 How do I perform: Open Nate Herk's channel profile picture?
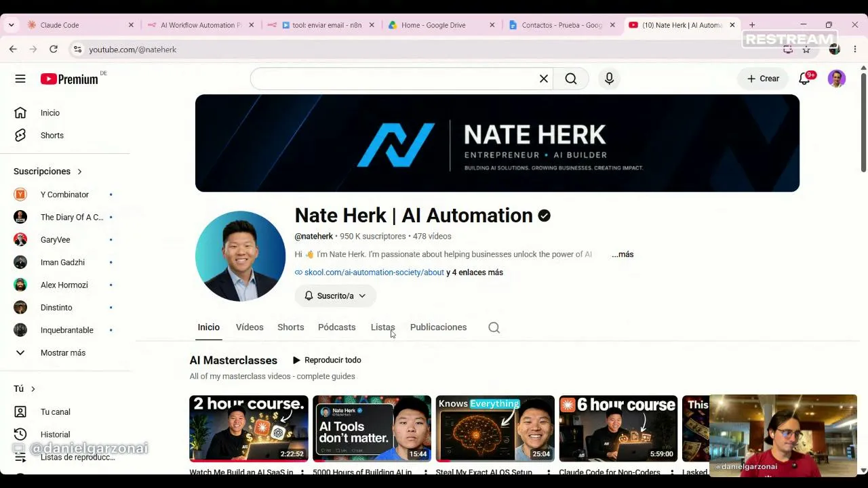(x=240, y=256)
